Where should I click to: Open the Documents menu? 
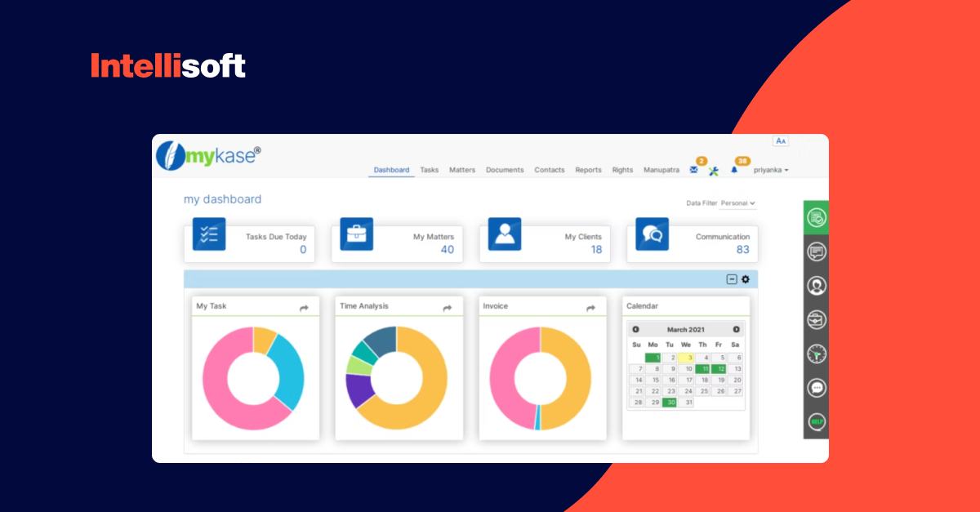(505, 170)
